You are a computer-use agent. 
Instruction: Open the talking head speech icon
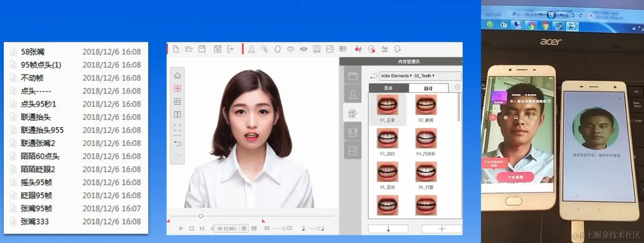coord(398,49)
